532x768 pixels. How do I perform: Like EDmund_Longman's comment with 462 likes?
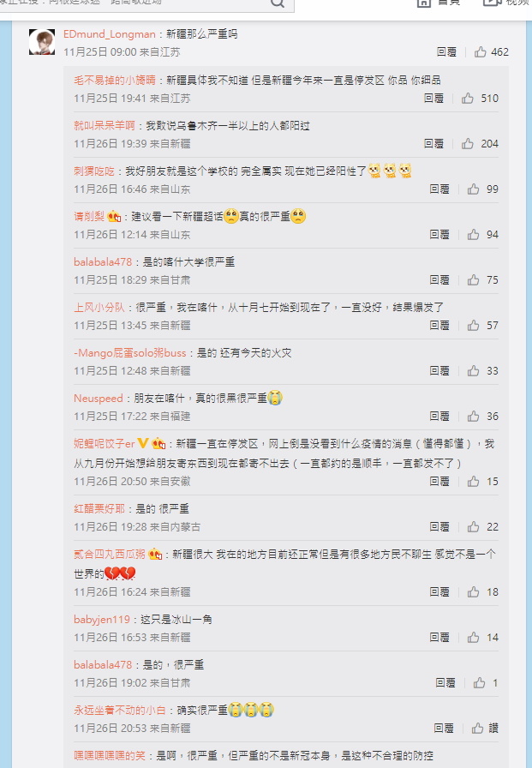coord(480,52)
